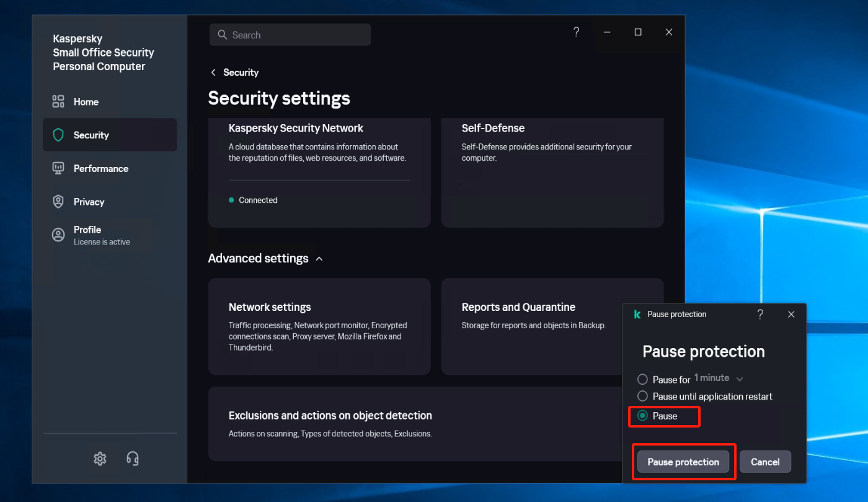The width and height of the screenshot is (868, 502).
Task: Click the Performance monitor icon
Action: 58,168
